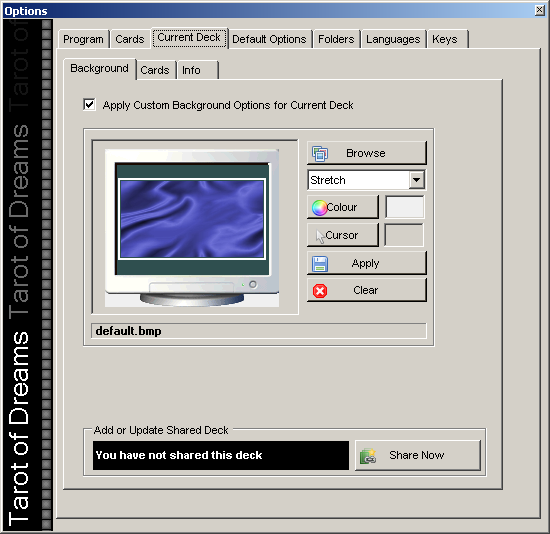Click the rainbow colour wheel icon
Screen dimensions: 550x534
(320, 208)
